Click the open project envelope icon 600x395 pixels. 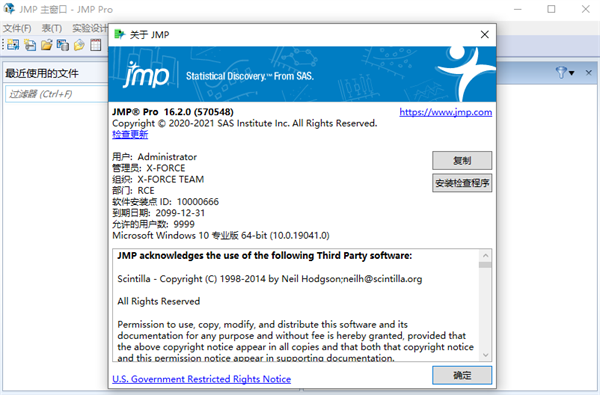[x=79, y=45]
